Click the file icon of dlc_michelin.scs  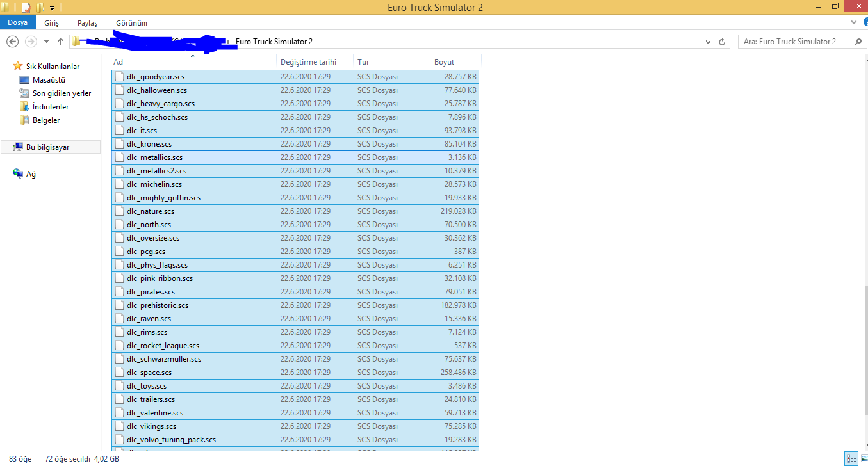tap(119, 184)
